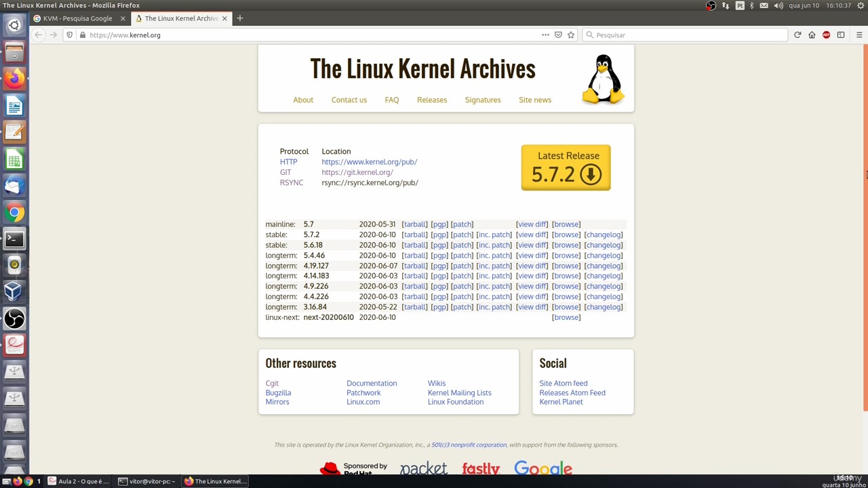The height and width of the screenshot is (488, 868).
Task: Open the tracking protection shield icon
Action: (x=69, y=35)
